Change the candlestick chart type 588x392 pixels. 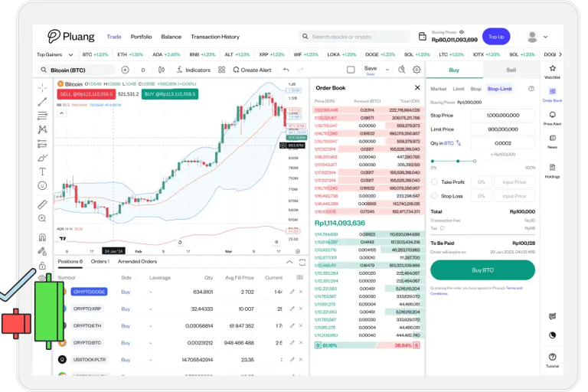pyautogui.click(x=162, y=70)
